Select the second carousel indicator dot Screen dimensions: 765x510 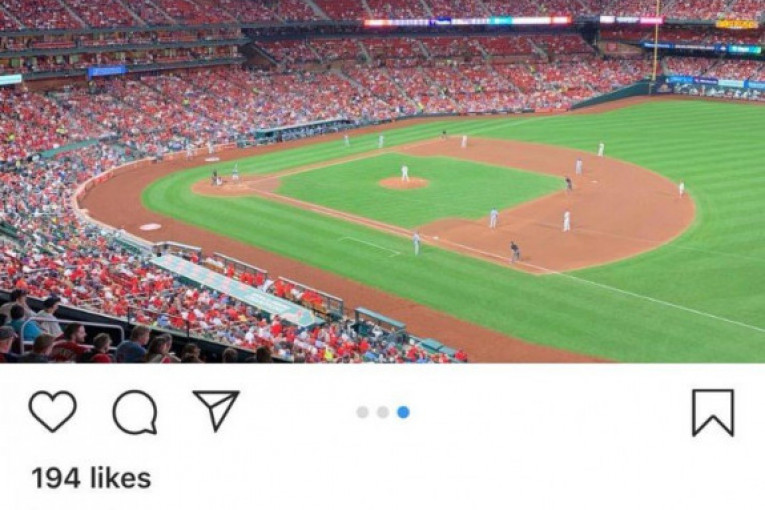point(383,412)
